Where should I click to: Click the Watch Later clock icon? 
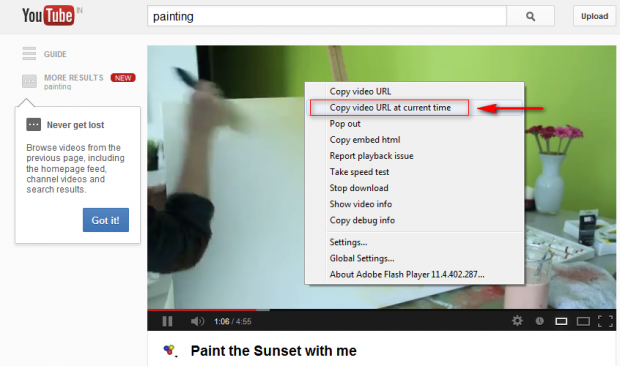[539, 321]
